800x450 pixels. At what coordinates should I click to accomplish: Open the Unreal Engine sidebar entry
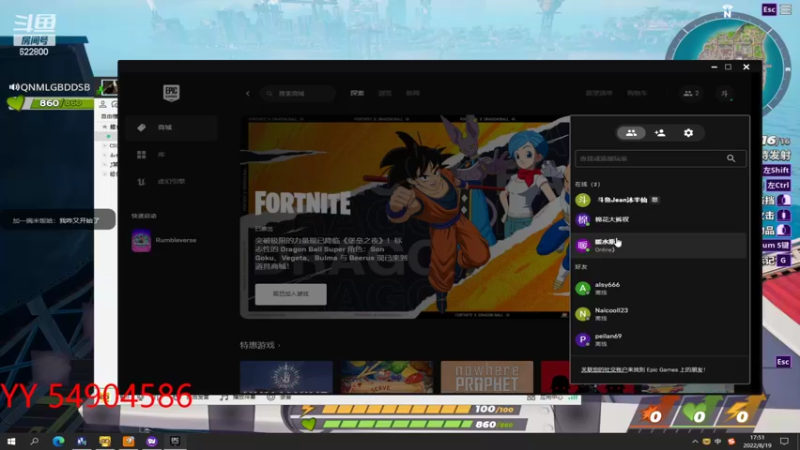coord(171,182)
